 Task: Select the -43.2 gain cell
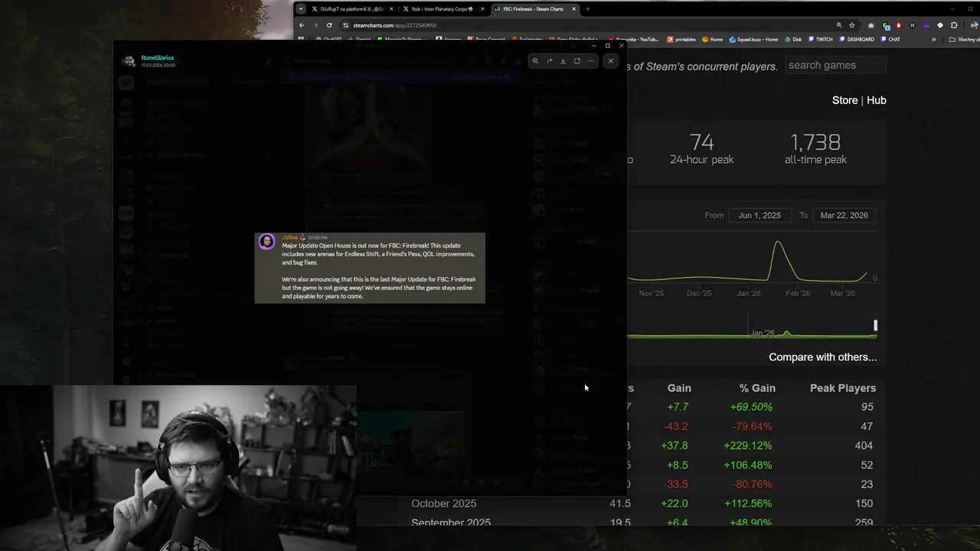click(675, 426)
